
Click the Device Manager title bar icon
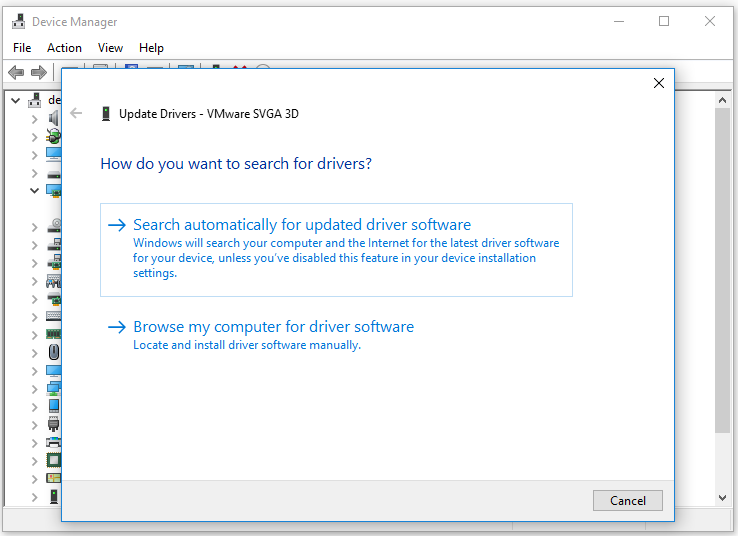[19, 21]
